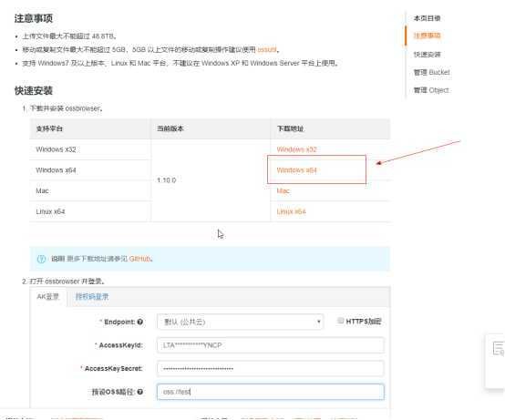Download the Windows x32 version link
The image size is (505, 420).
[296, 149]
